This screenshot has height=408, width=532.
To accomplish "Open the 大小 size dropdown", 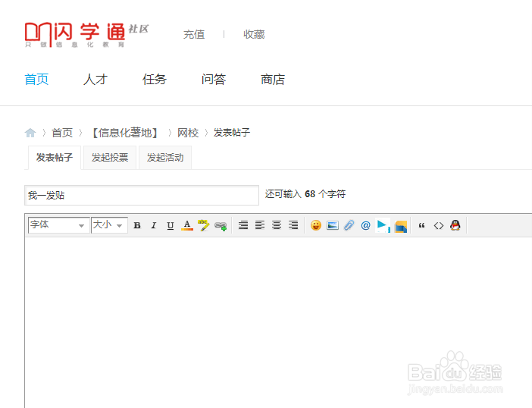I will point(109,225).
